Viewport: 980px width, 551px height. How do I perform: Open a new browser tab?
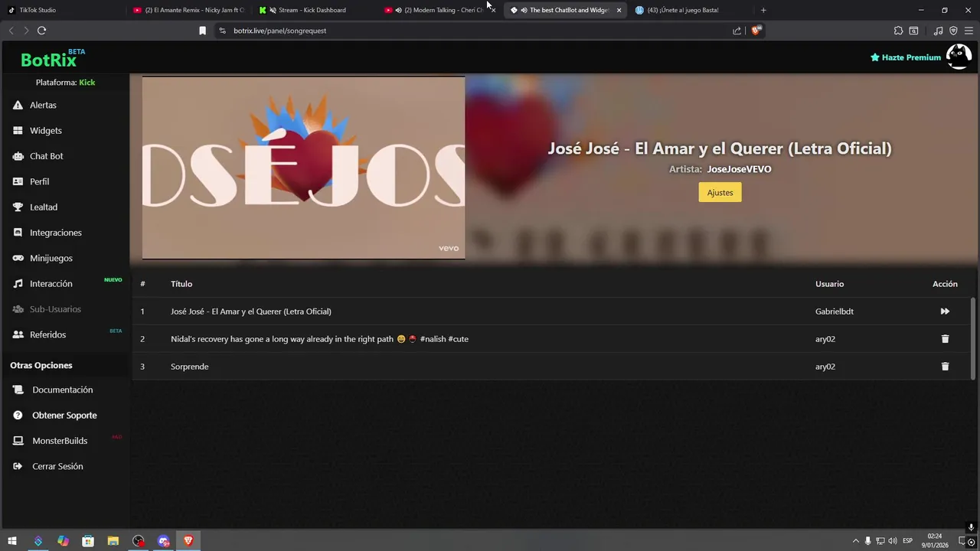(x=763, y=10)
